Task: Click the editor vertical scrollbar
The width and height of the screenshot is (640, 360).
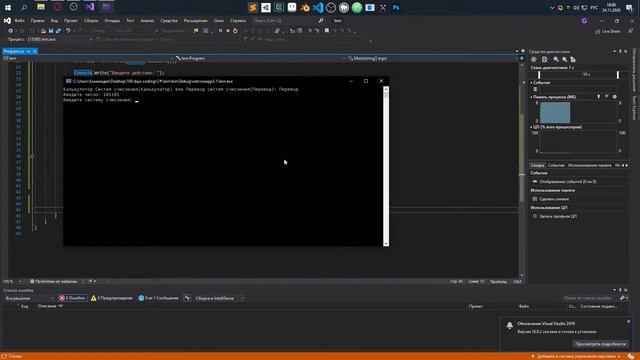Action: click(x=522, y=169)
